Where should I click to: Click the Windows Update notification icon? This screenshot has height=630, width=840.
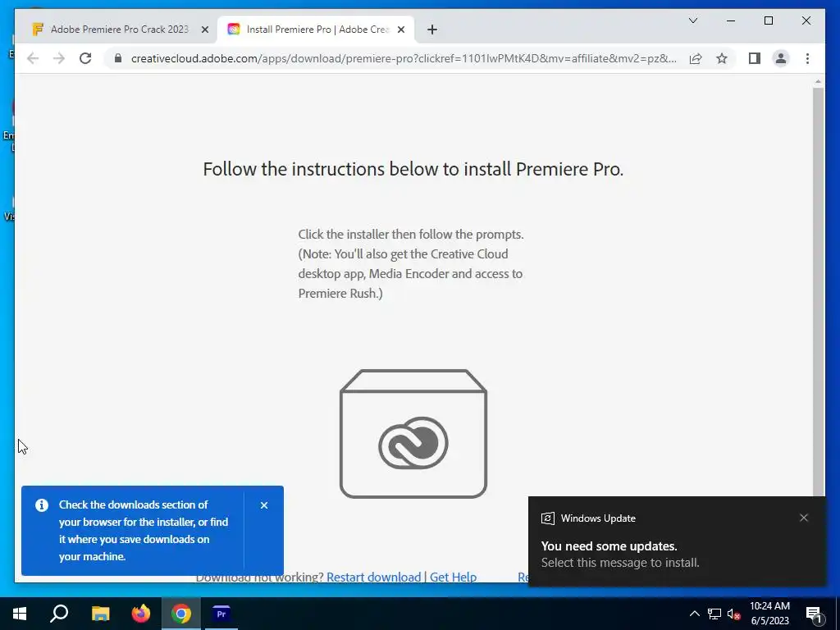coord(547,518)
